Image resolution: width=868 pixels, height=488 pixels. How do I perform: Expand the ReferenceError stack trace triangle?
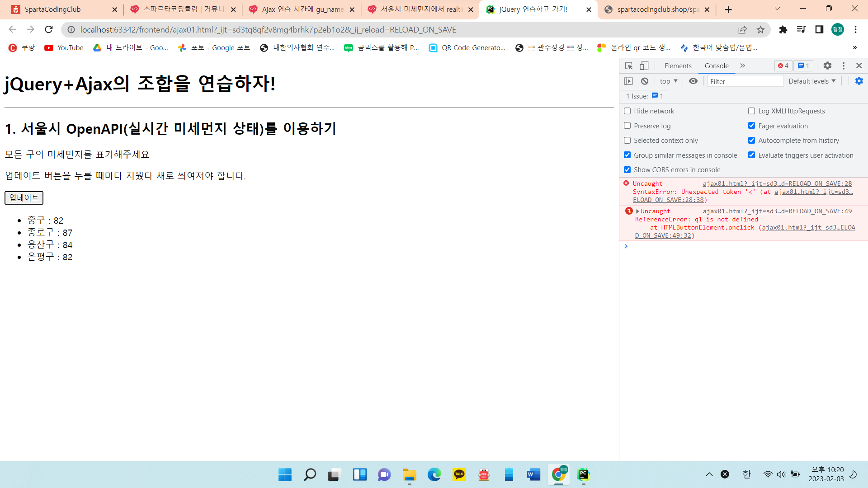coord(637,211)
